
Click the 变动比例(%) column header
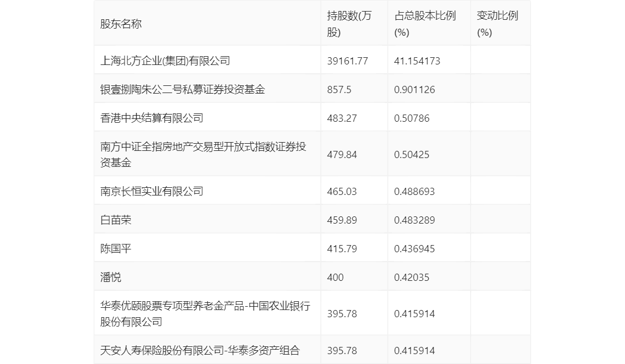tap(498, 24)
